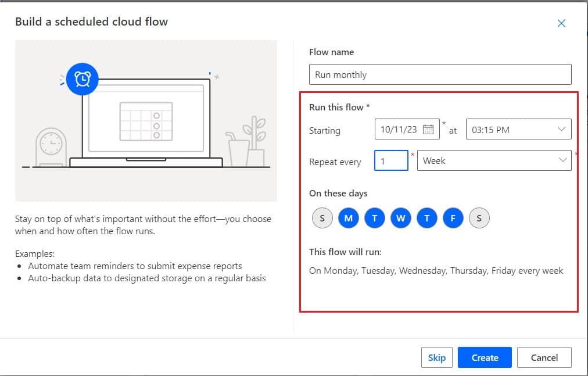Screen dimensions: 588x376
Task: Click 'Automate team reminders' example text
Action: (135, 266)
